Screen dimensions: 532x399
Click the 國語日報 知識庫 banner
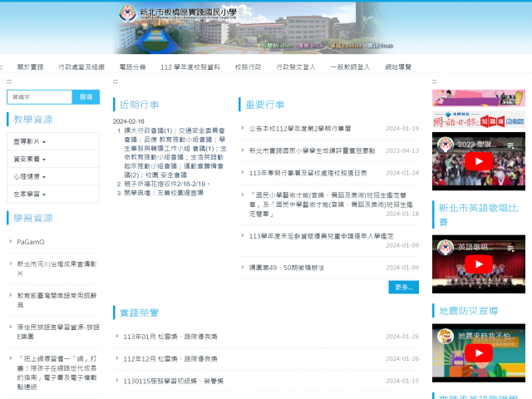[479, 119]
